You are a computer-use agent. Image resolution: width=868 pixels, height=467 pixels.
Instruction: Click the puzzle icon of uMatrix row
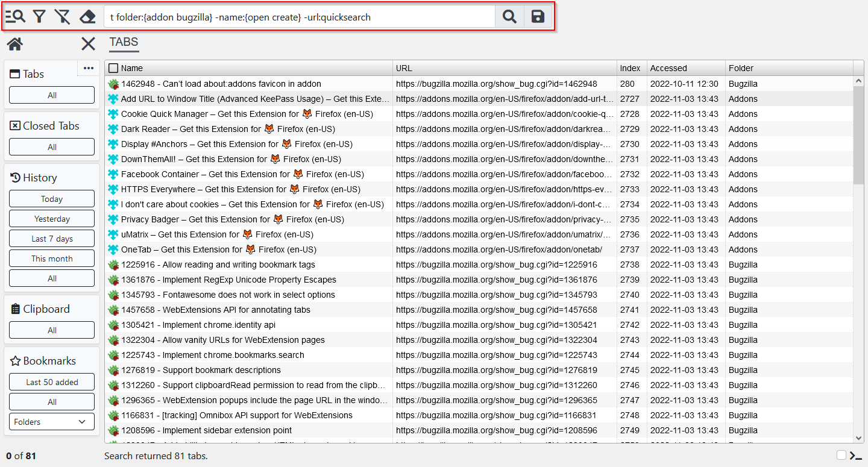tap(113, 234)
